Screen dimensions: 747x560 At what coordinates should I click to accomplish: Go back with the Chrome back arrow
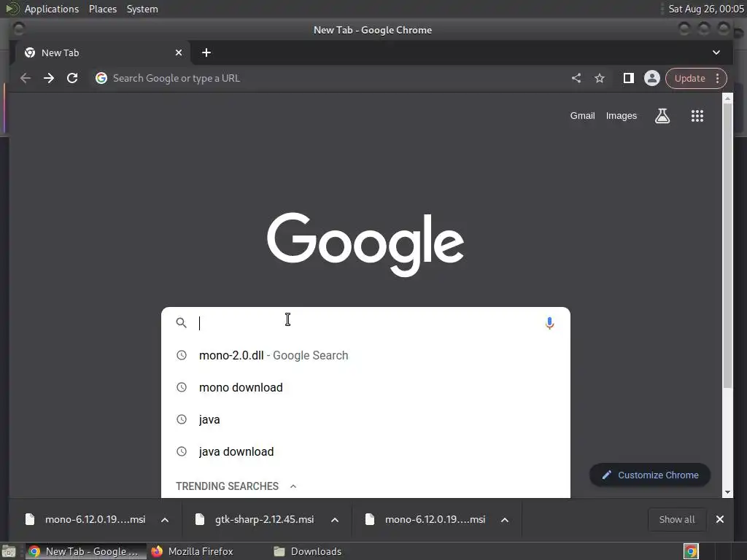pyautogui.click(x=26, y=78)
